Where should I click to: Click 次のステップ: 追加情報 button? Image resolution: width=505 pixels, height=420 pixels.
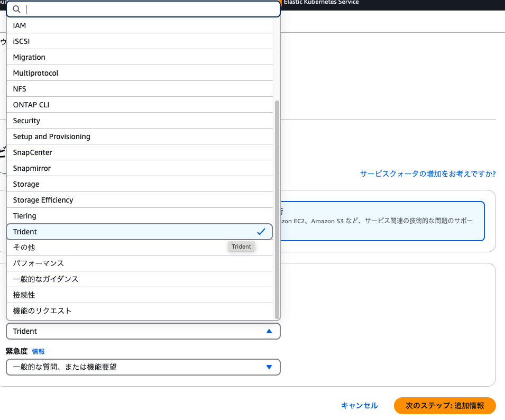click(x=445, y=406)
